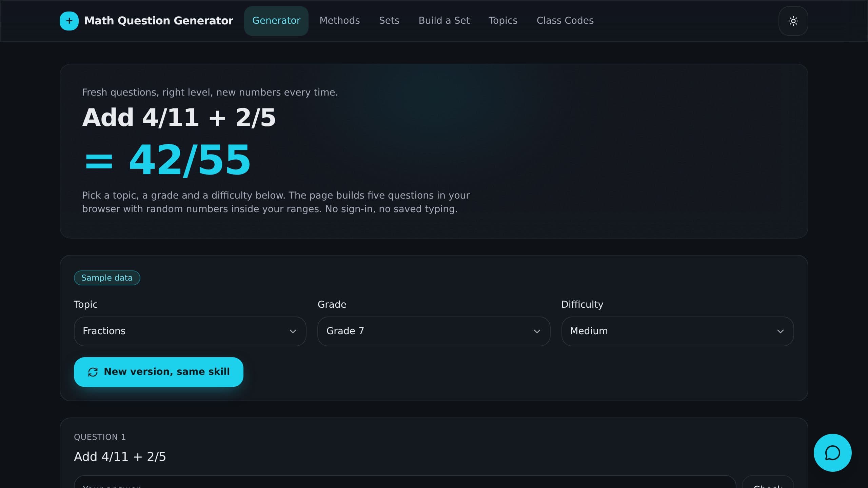Image resolution: width=868 pixels, height=488 pixels.
Task: Expand the Difficulty dropdown set to Medium
Action: tap(677, 331)
